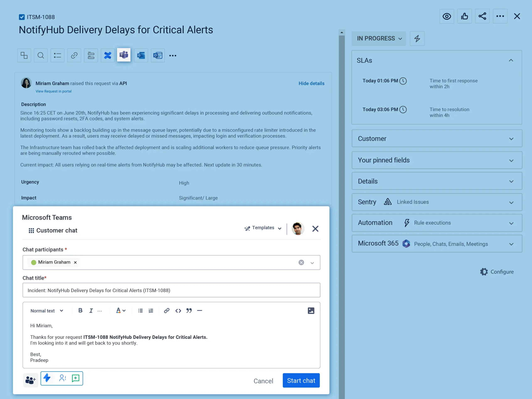Insert a link in the editor
The image size is (532, 399).
coord(167,311)
